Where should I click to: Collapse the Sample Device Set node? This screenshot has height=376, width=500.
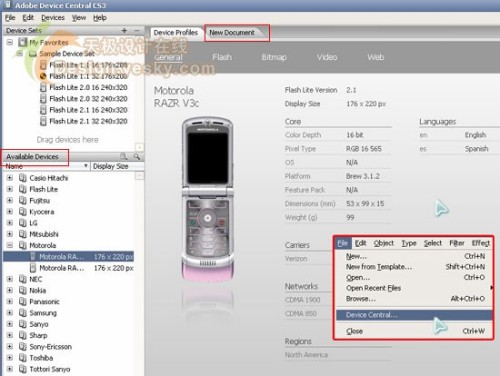point(20,54)
